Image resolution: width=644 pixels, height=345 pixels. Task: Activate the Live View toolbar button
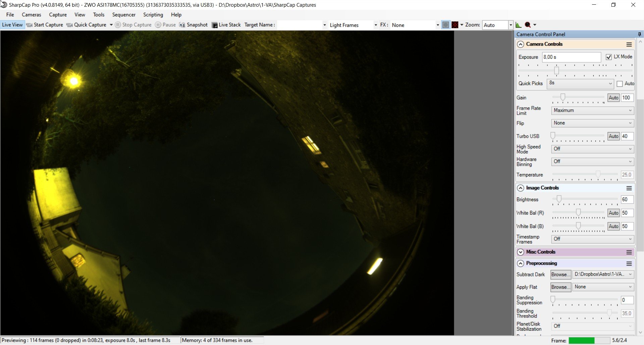[x=12, y=25]
